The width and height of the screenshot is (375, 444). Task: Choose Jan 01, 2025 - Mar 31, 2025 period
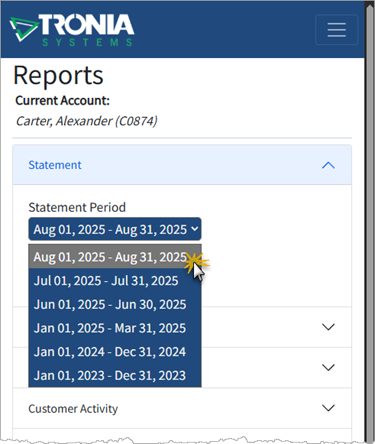115,328
